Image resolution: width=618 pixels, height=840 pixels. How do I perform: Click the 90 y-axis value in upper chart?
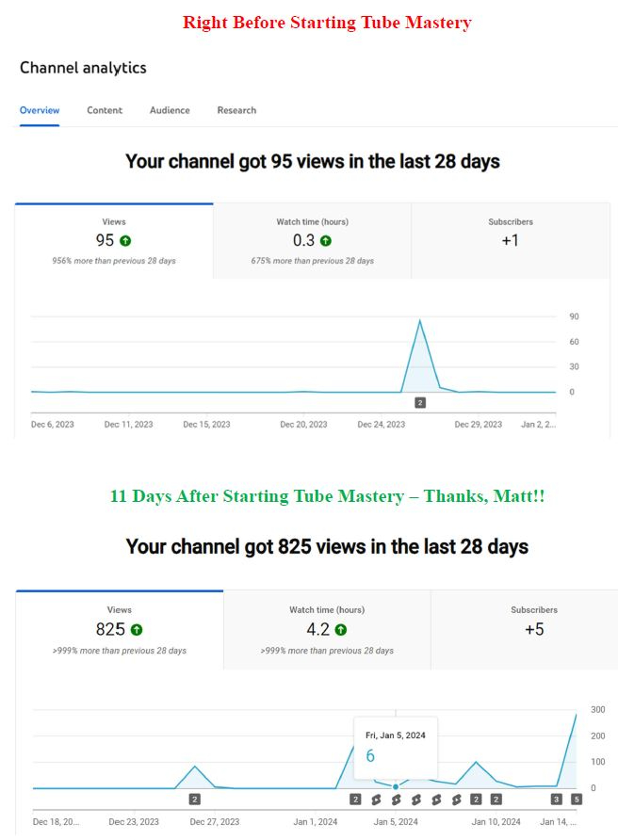click(x=574, y=316)
